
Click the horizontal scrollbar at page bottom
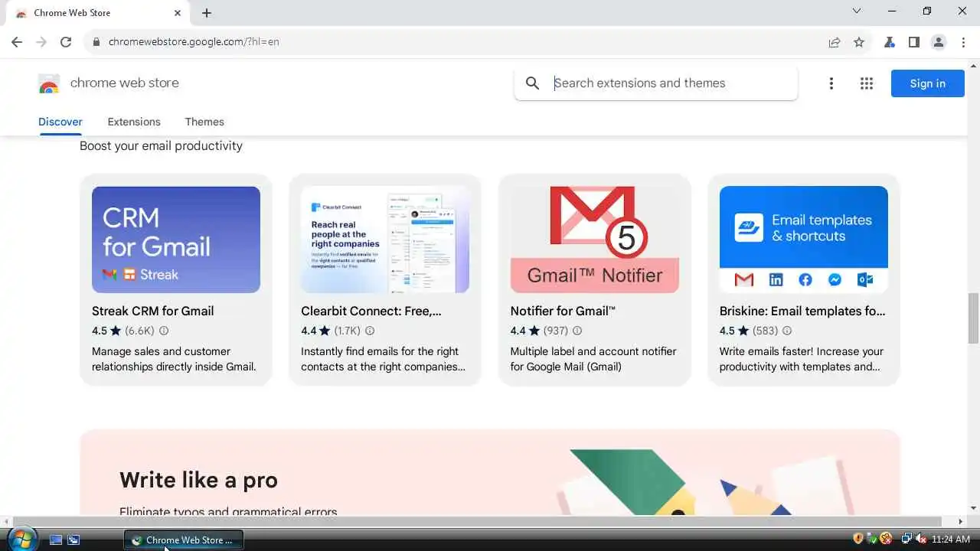[x=476, y=521]
